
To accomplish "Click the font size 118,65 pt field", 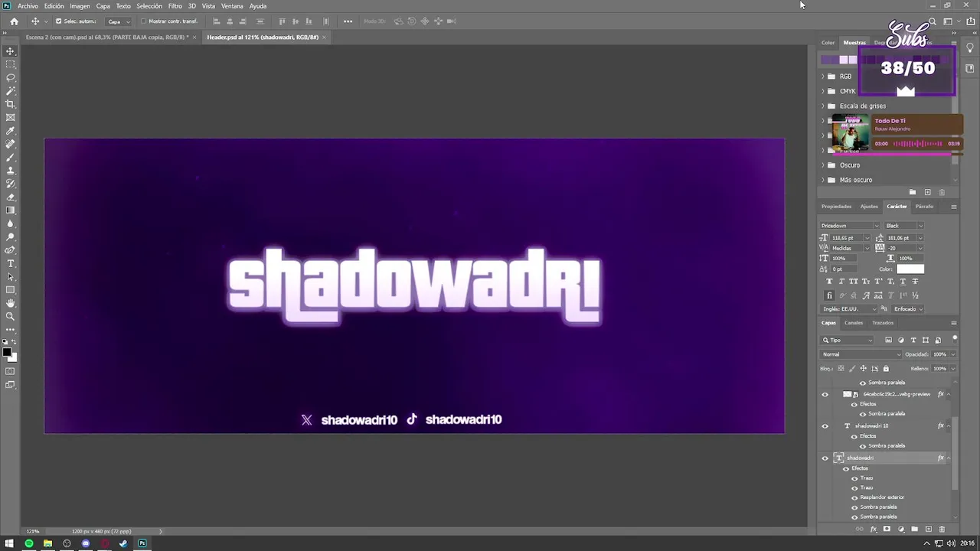I will click(847, 238).
